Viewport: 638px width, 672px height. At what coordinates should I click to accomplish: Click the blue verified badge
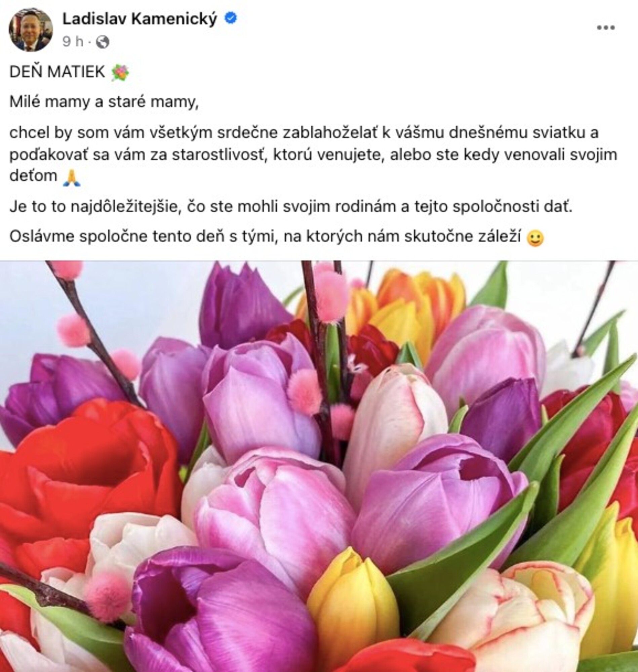231,18
